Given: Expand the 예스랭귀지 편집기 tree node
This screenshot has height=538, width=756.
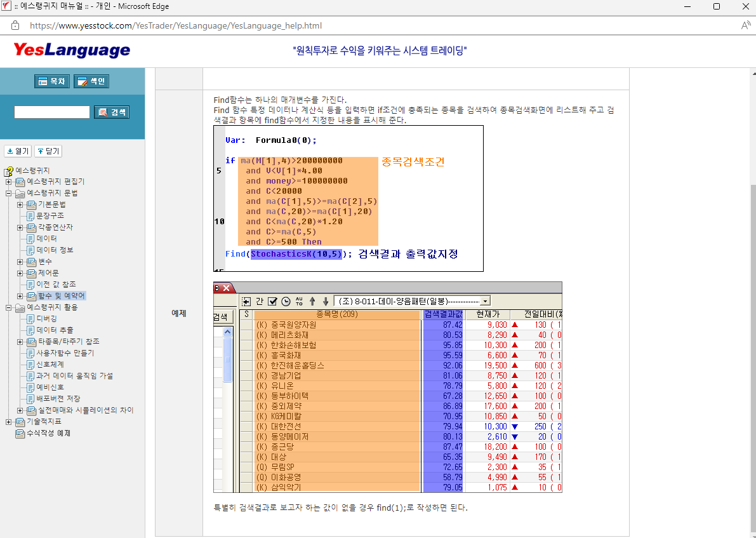Looking at the screenshot, I should tap(8, 182).
